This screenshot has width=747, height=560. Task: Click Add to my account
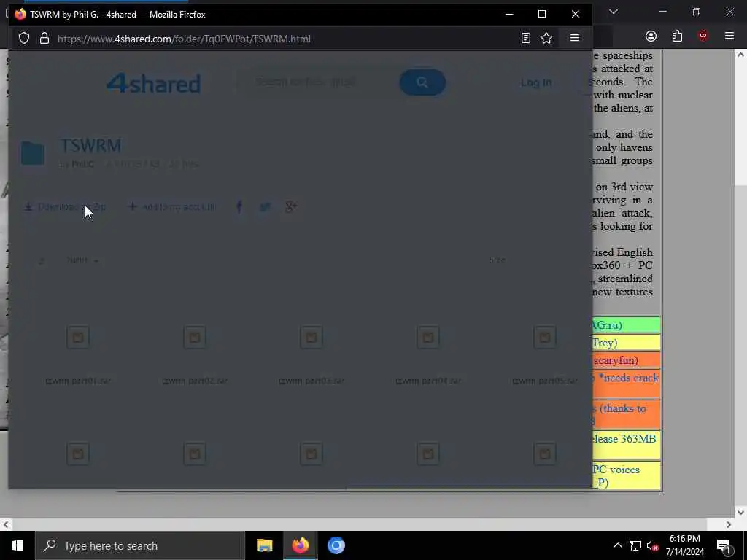click(172, 206)
